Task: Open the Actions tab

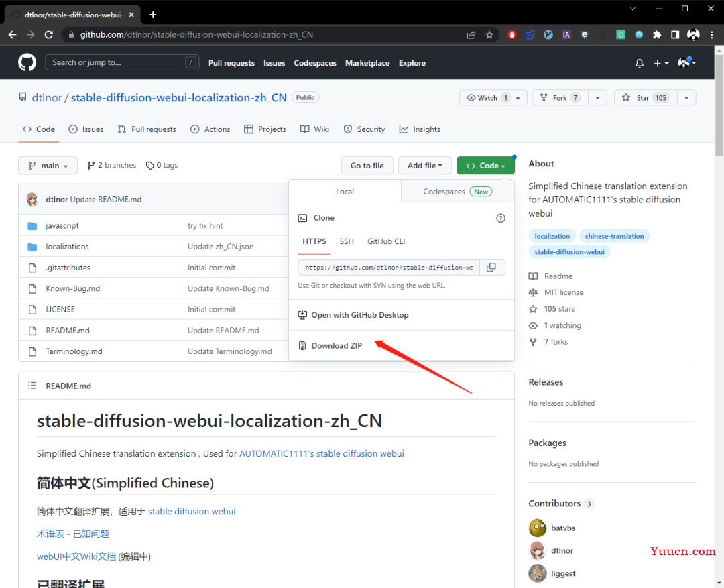Action: coord(210,129)
